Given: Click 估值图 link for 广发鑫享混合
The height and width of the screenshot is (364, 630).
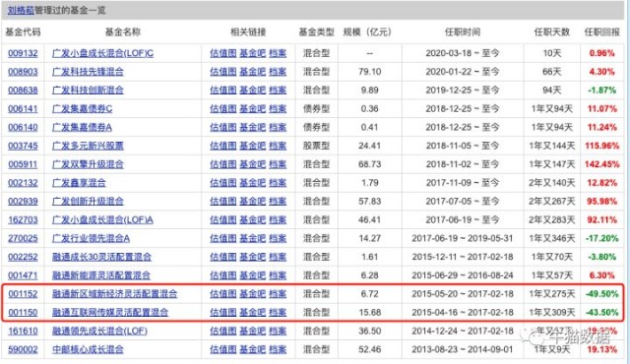Looking at the screenshot, I should pos(223,183).
